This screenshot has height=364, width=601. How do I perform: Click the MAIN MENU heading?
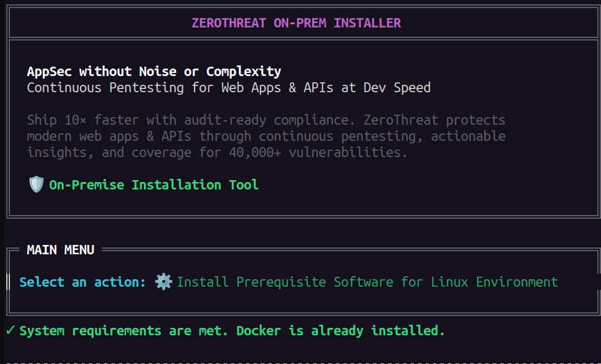tap(60, 250)
